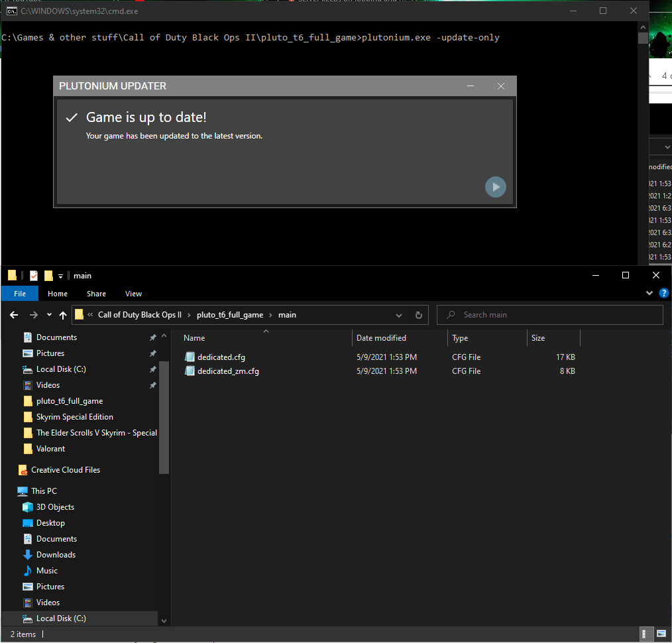Screen dimensions: 672x643
Task: Navigate to Call of Duty Black Ops II breadcrumb
Action: [x=140, y=315]
